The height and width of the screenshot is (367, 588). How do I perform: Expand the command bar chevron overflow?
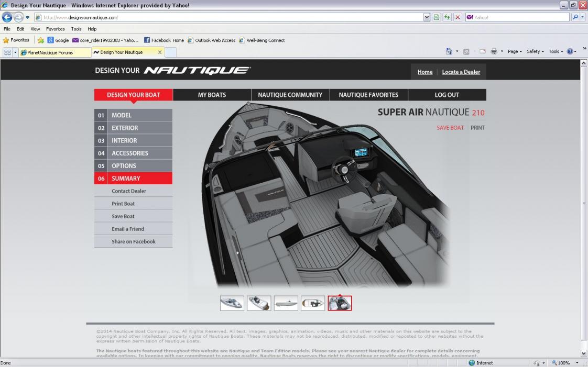[584, 48]
